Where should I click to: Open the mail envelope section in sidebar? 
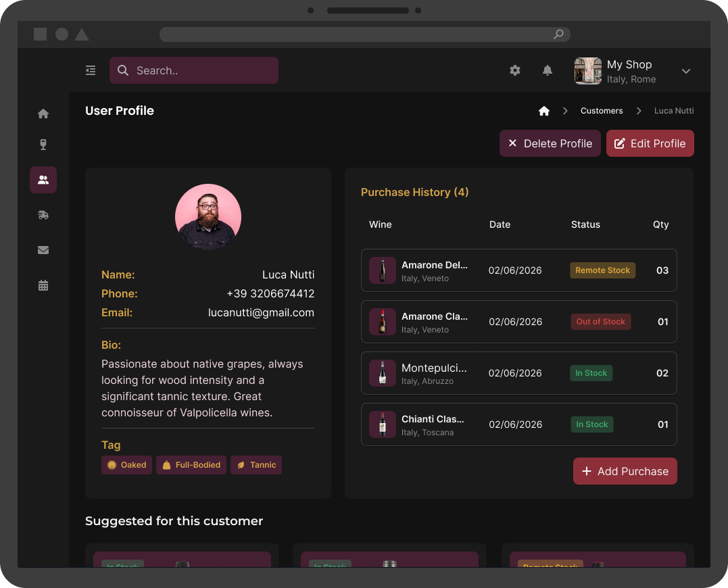(x=43, y=250)
